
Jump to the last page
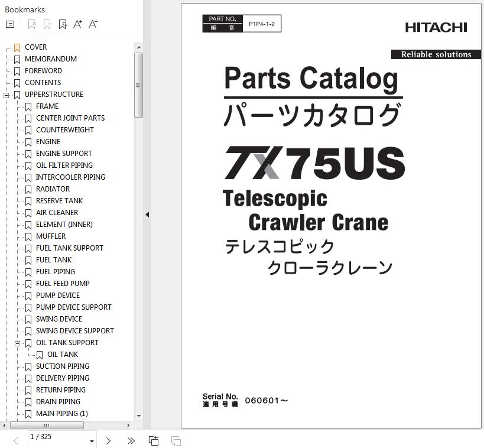(x=131, y=440)
